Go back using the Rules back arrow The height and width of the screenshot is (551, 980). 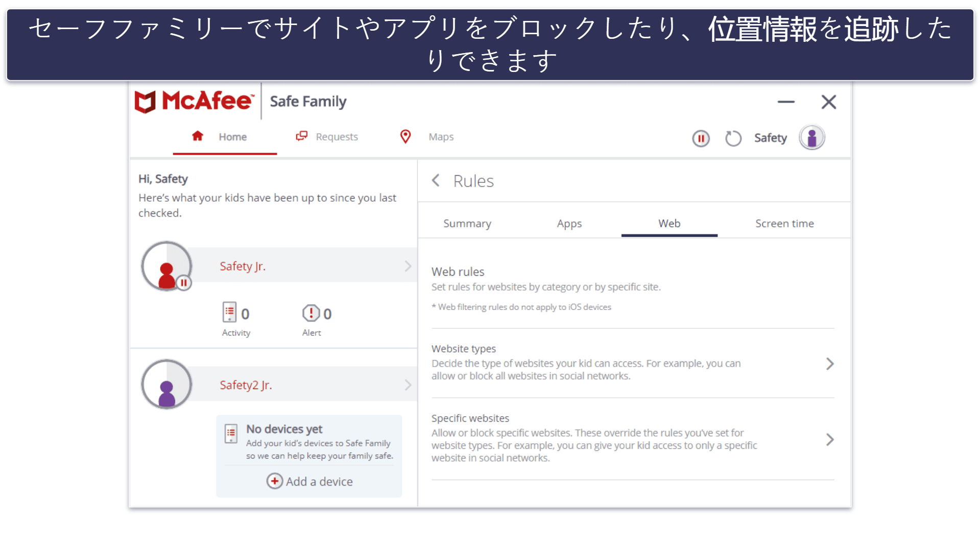(x=436, y=180)
